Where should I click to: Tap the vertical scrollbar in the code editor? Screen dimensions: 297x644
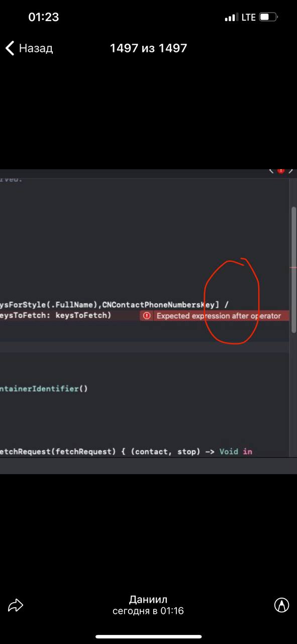coord(293,269)
